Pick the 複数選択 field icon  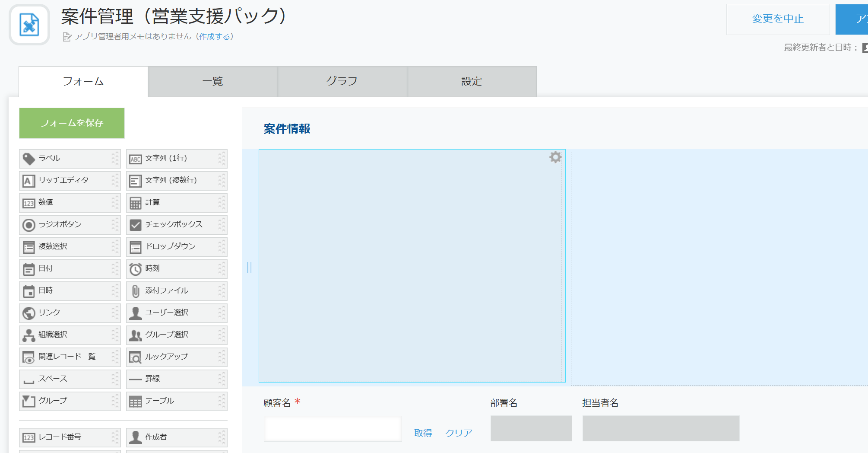[29, 247]
